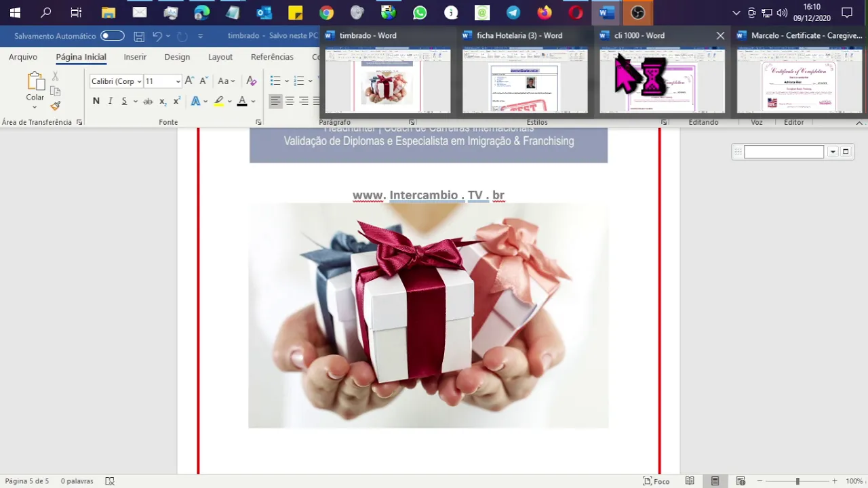
Task: Open the ficha Hotelaria (3) Word preview
Action: (525, 80)
